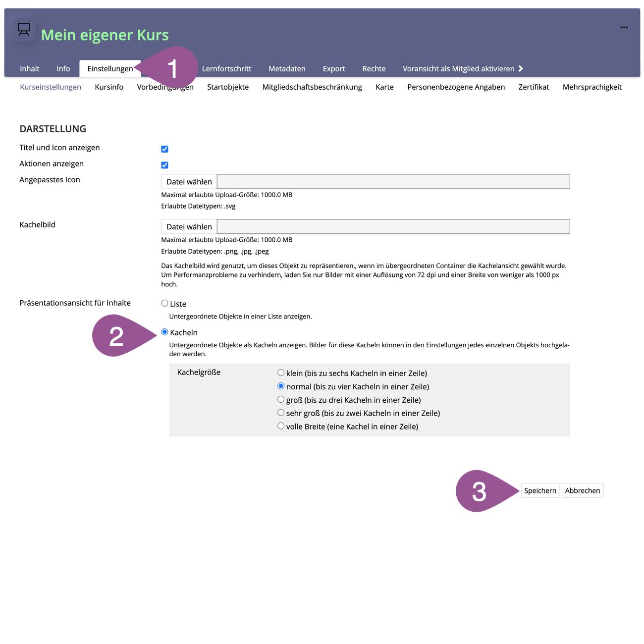Uncheck Titel und Icon anzeigen
Screen dimensions: 644x644
(164, 149)
